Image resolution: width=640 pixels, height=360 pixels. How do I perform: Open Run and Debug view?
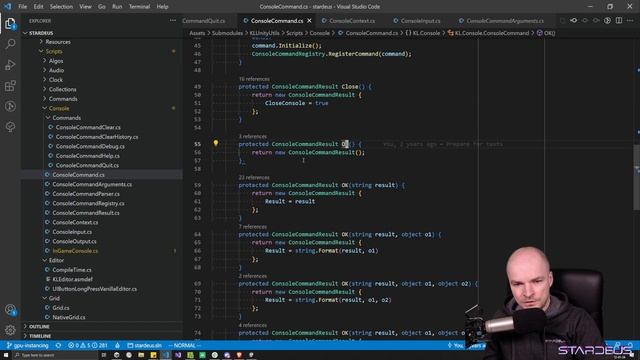coord(10,65)
